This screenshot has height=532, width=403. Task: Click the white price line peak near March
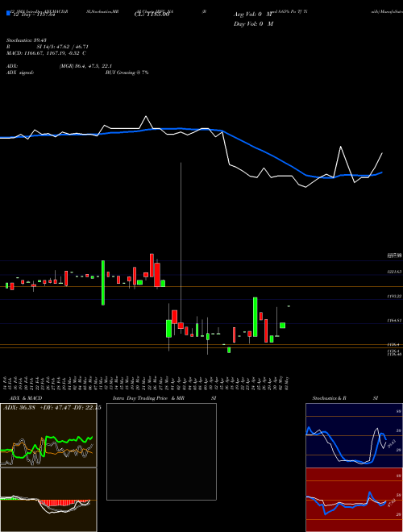(146, 117)
